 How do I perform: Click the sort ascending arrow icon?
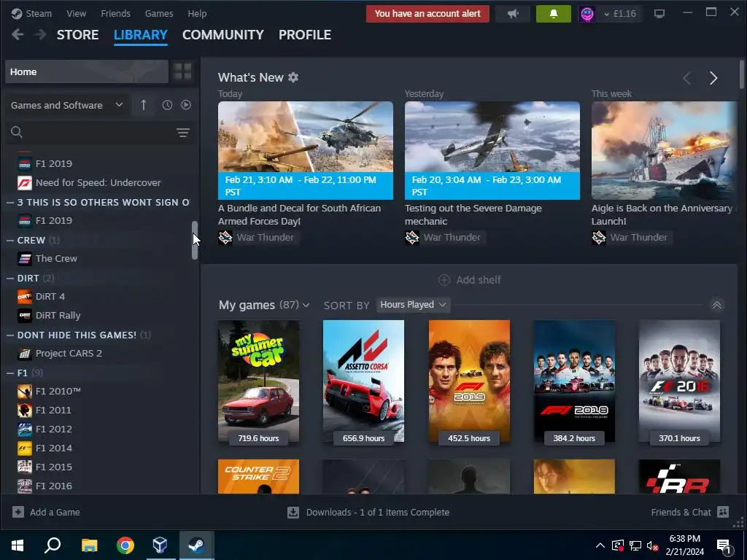click(x=144, y=105)
